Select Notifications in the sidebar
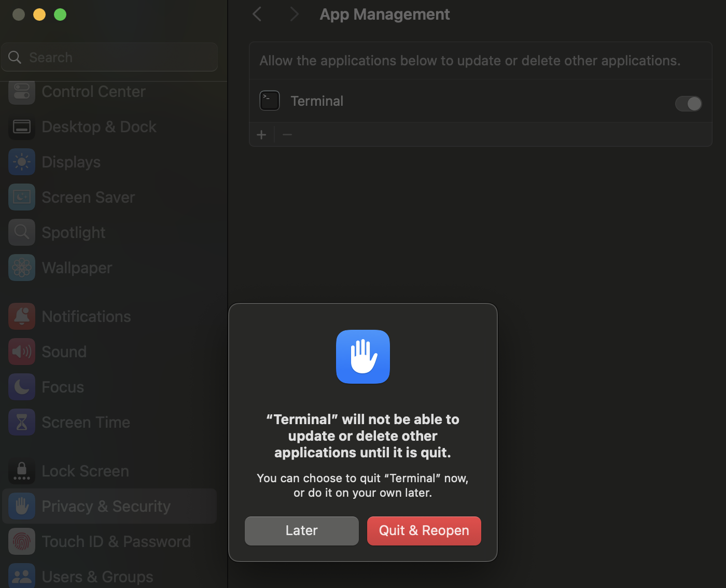Viewport: 726px width, 588px height. (109, 316)
